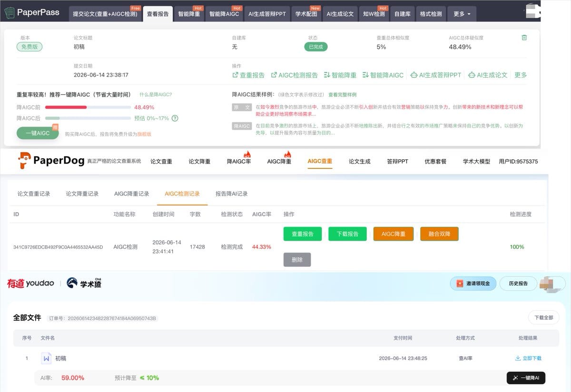Screen dimensions: 571x392
Task: Click the 免费版 version badge
Action: tap(30, 47)
